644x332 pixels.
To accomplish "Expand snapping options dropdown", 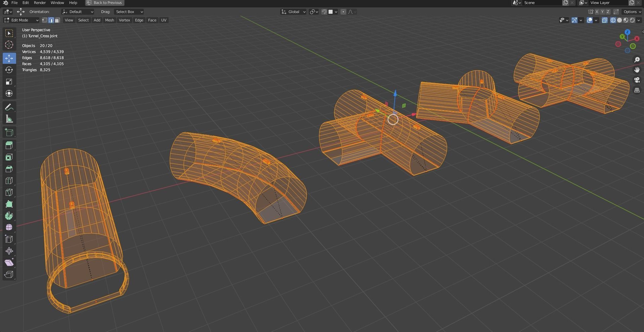I will 333,12.
